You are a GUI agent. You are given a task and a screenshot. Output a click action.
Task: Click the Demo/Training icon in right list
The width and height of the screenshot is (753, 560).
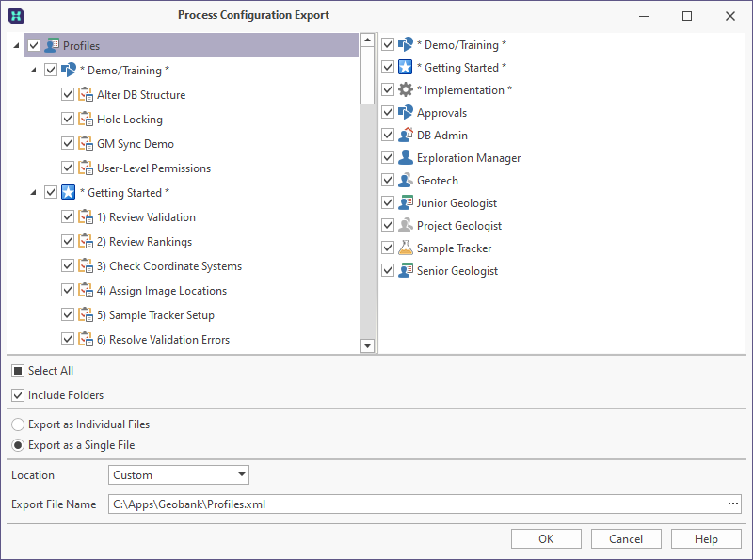tap(406, 44)
